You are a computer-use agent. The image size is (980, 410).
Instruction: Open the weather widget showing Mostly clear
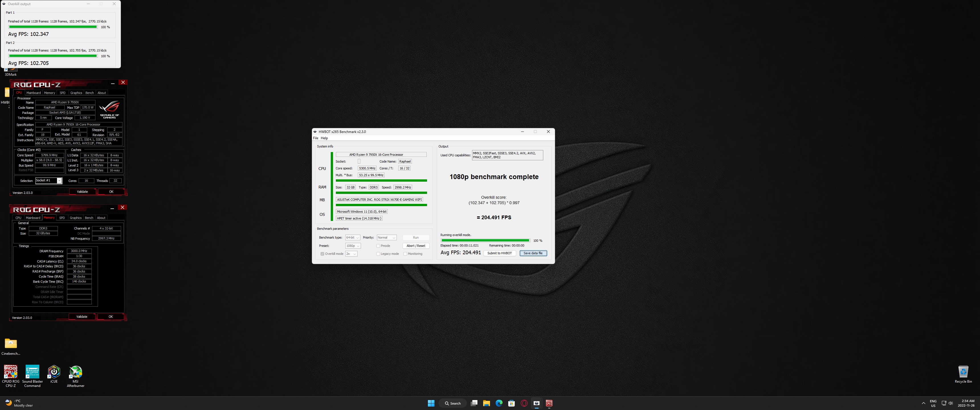click(19, 403)
